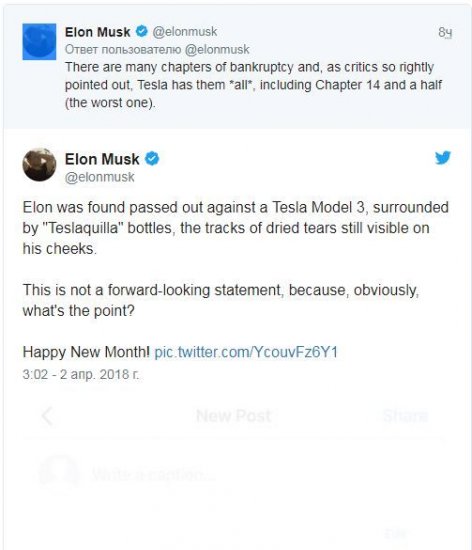This screenshot has width=472, height=550.
Task: Tap the faded Share button
Action: 406,416
